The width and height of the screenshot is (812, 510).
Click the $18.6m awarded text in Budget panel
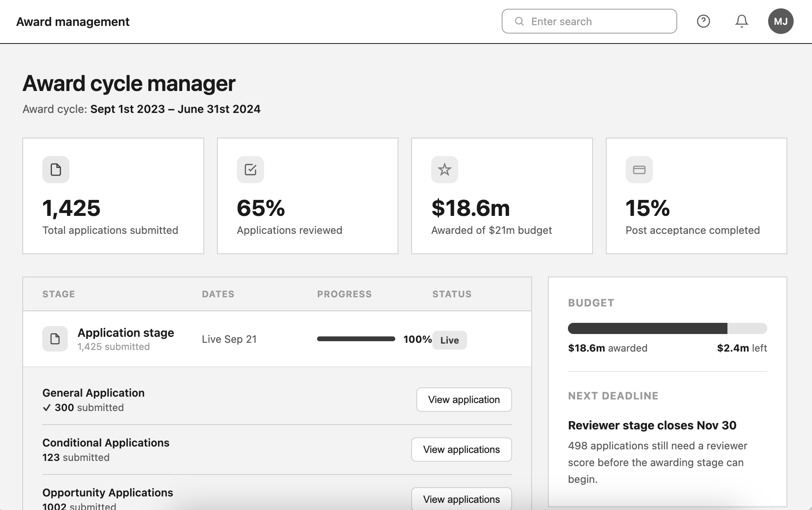click(607, 348)
